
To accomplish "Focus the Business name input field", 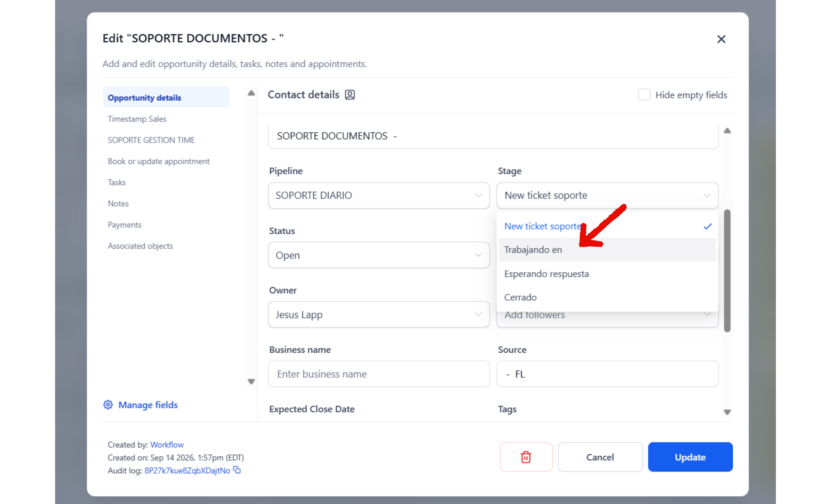I will (x=379, y=374).
